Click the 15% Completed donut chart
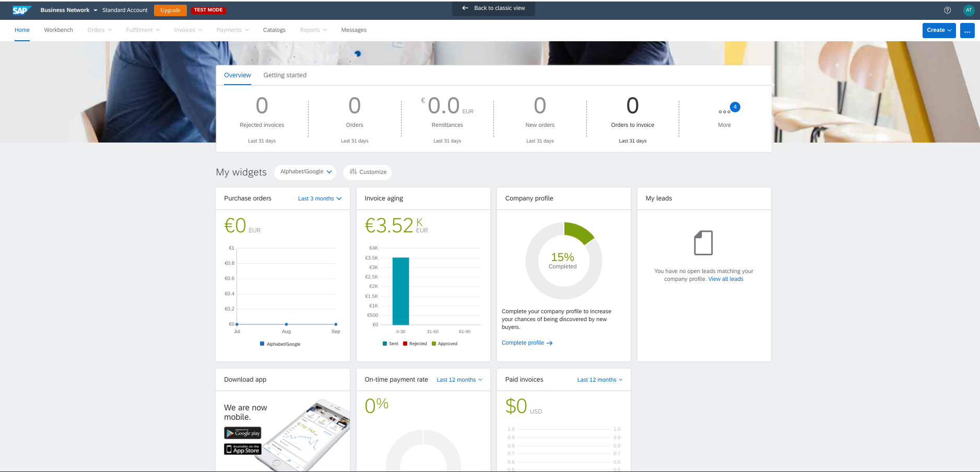 563,261
